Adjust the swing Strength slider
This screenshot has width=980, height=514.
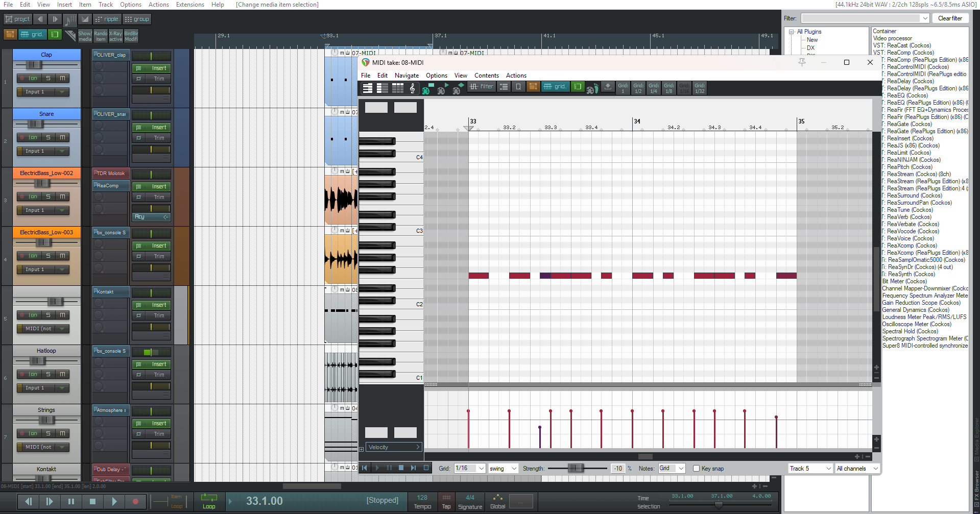[576, 469]
